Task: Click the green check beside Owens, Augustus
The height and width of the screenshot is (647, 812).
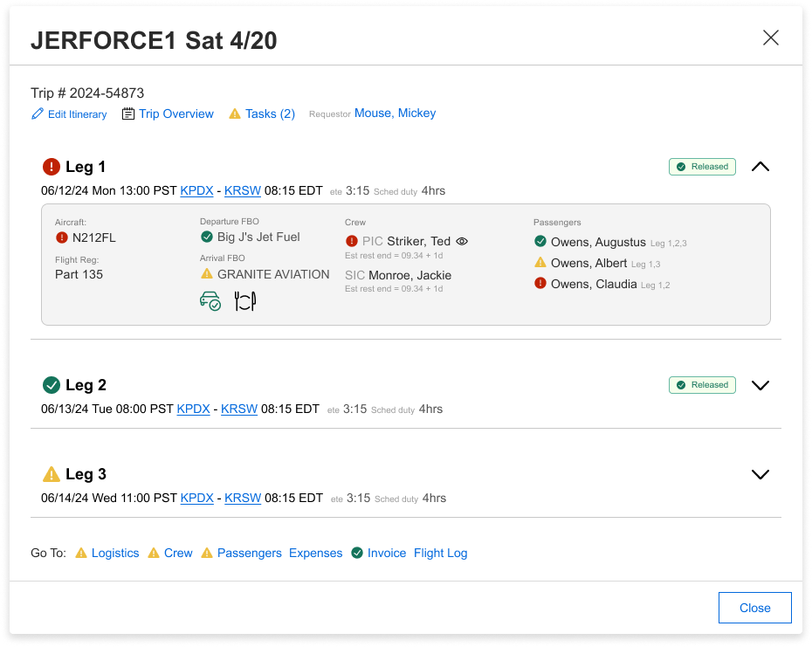Action: click(540, 242)
